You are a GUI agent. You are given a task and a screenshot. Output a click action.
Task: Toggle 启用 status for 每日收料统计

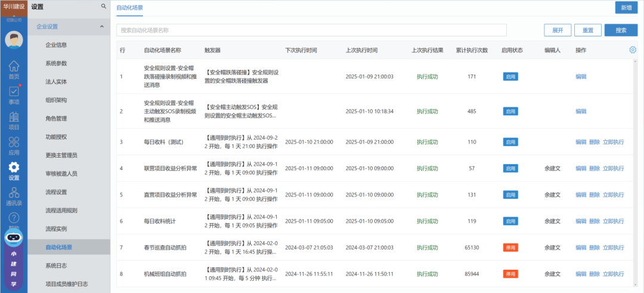click(510, 221)
